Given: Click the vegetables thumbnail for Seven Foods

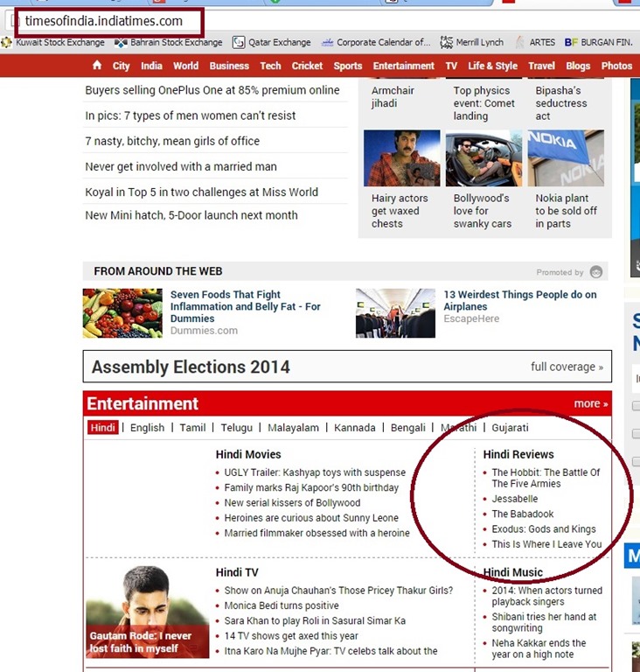Looking at the screenshot, I should (x=122, y=313).
